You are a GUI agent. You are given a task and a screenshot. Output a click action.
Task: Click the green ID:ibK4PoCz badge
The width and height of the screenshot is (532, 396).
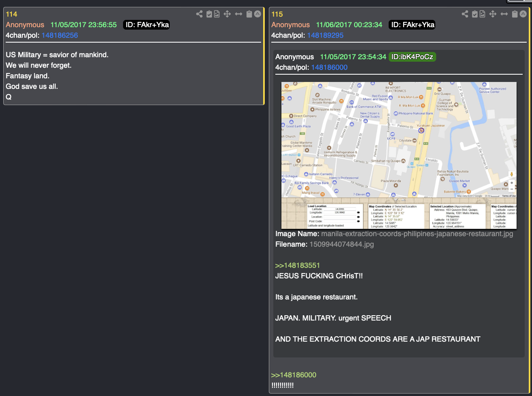[412, 57]
